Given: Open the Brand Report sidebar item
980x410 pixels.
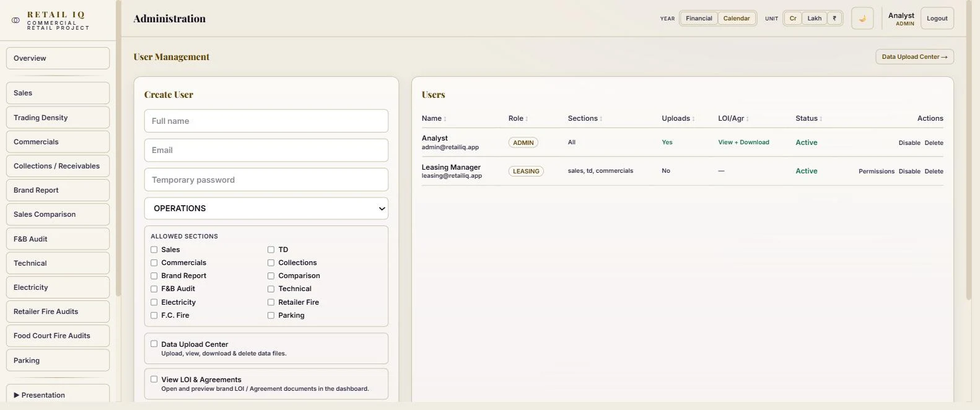Looking at the screenshot, I should click(x=58, y=190).
